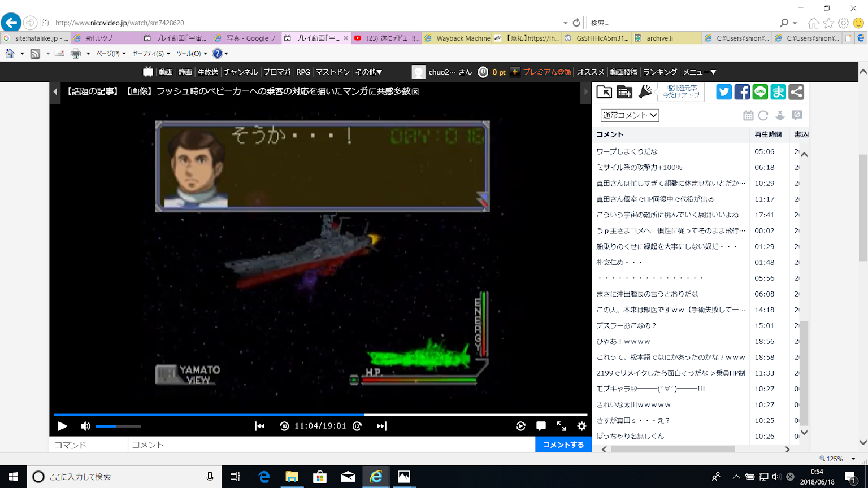Tweet this video via the Twitter icon
Viewport: 868px width, 488px height.
[x=724, y=92]
